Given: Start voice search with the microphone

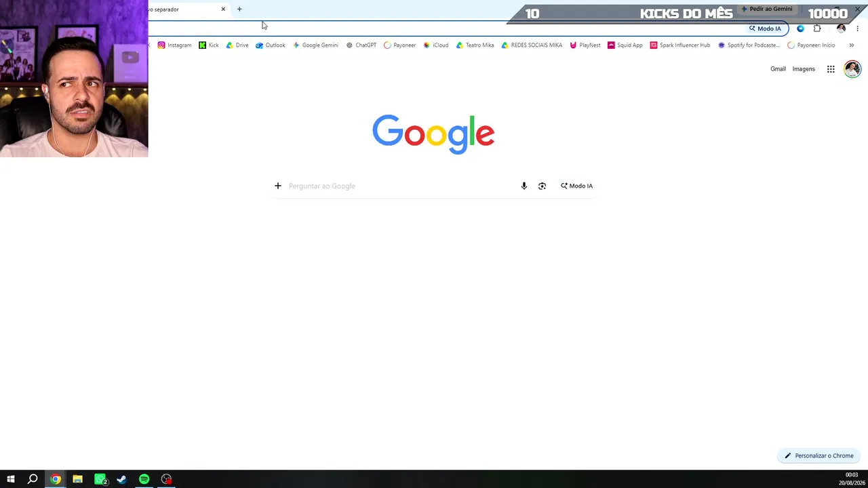Looking at the screenshot, I should click(x=524, y=186).
